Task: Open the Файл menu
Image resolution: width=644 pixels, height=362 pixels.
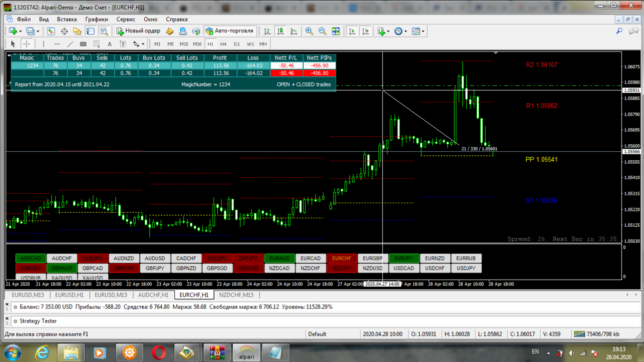Action: click(x=24, y=19)
